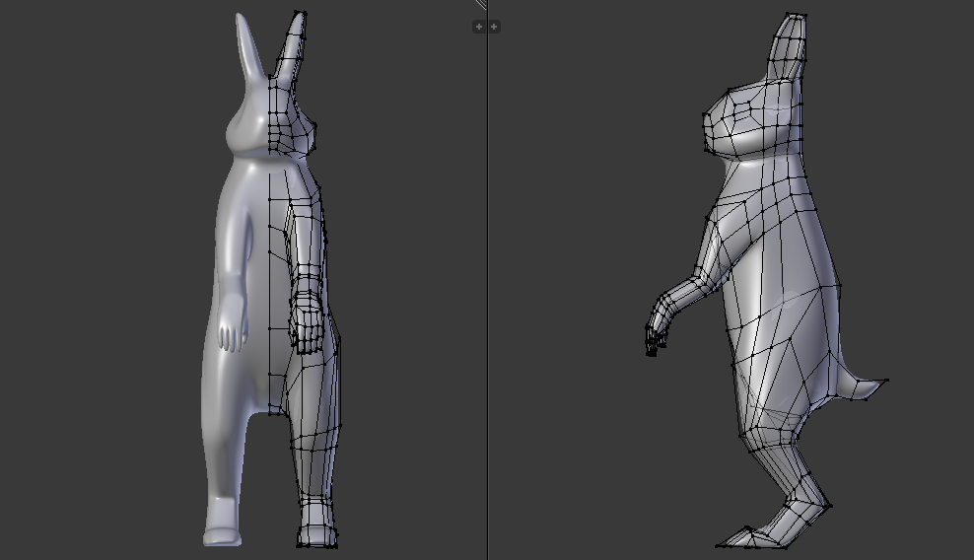Click the wireframe face mesh in front view

tap(292, 128)
